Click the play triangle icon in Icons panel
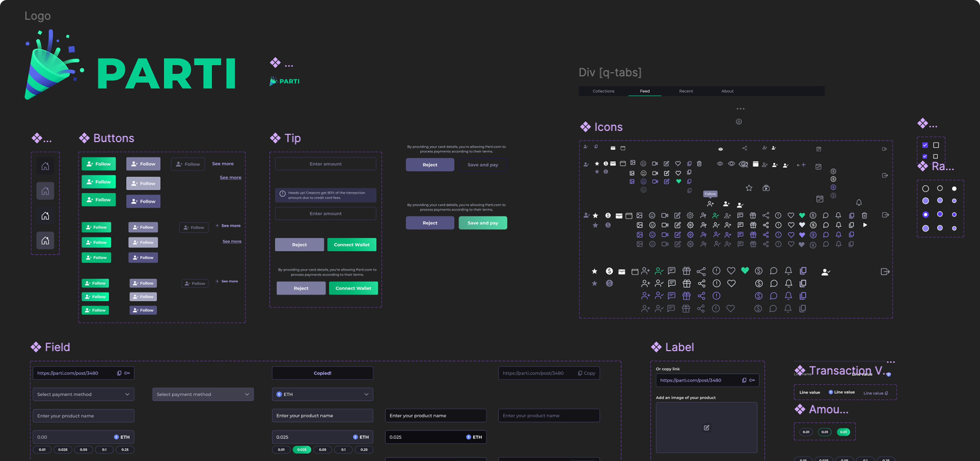This screenshot has height=461, width=980. click(865, 225)
